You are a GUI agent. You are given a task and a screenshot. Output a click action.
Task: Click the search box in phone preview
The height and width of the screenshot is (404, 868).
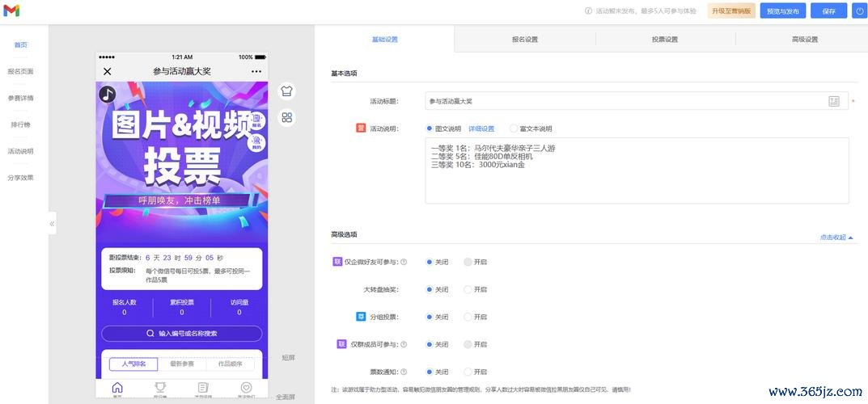point(181,333)
